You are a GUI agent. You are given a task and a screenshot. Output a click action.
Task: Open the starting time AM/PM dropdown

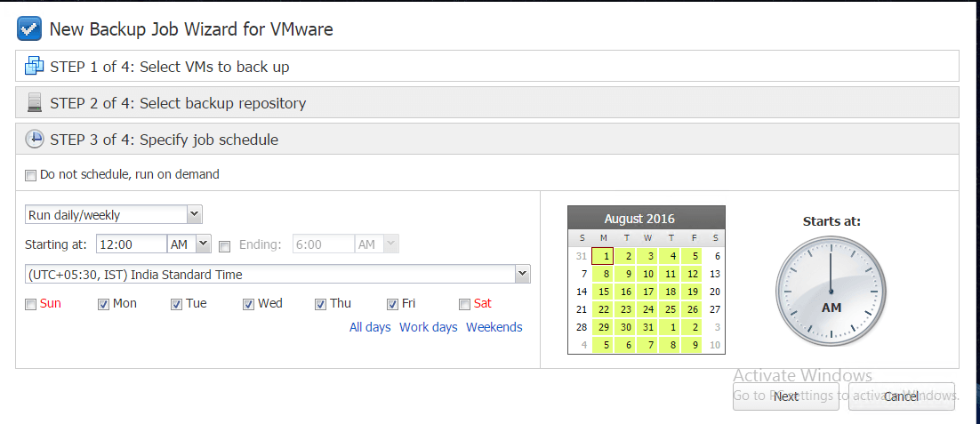[x=203, y=244]
